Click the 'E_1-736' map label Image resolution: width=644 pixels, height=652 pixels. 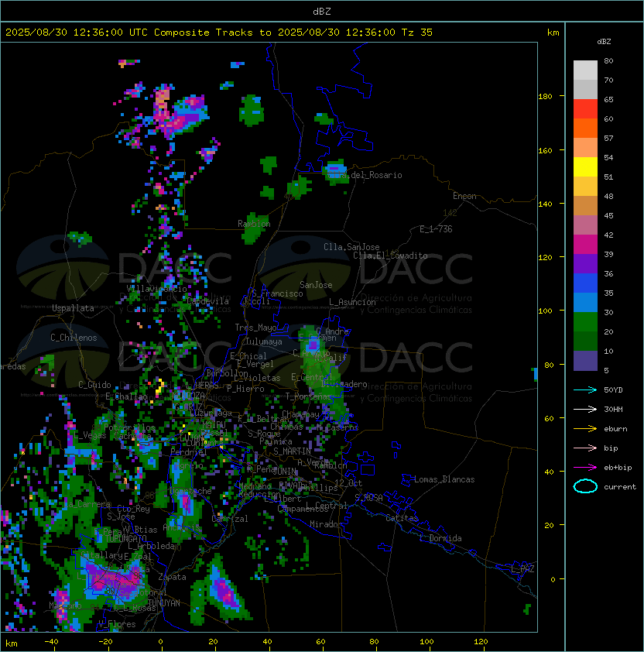click(436, 229)
